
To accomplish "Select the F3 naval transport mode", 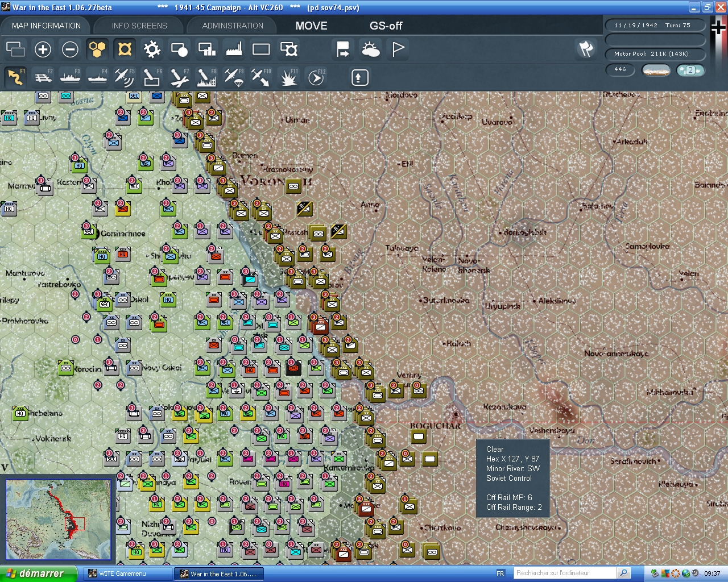I will (70, 77).
